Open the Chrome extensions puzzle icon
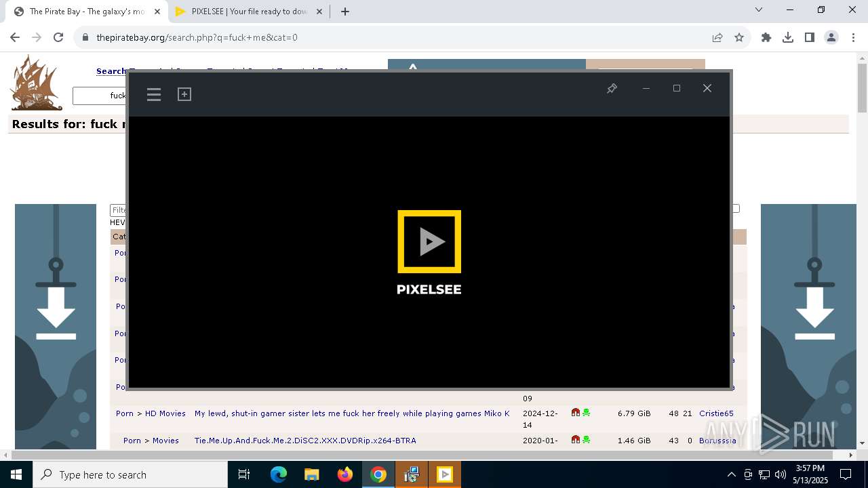 (x=766, y=37)
